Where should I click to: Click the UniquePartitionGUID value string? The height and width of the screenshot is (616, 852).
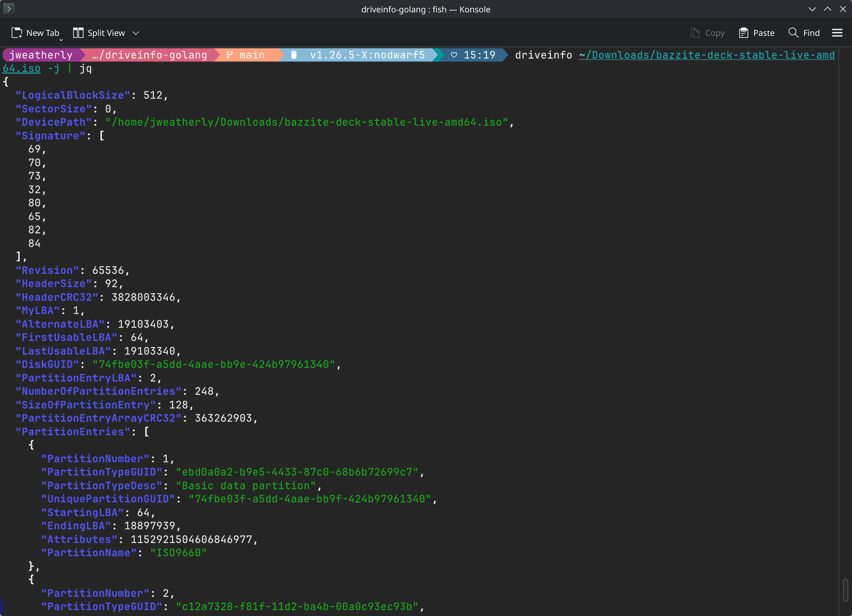310,499
